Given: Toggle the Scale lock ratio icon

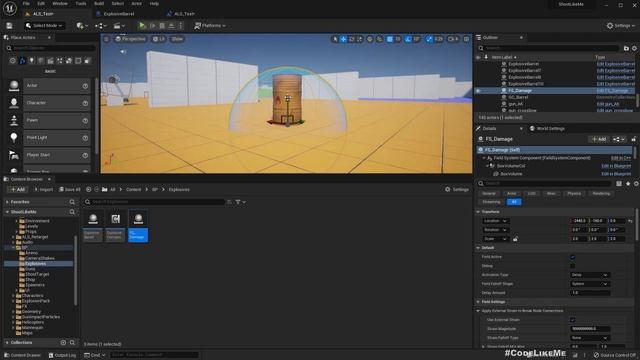Looking at the screenshot, I should pos(515,239).
